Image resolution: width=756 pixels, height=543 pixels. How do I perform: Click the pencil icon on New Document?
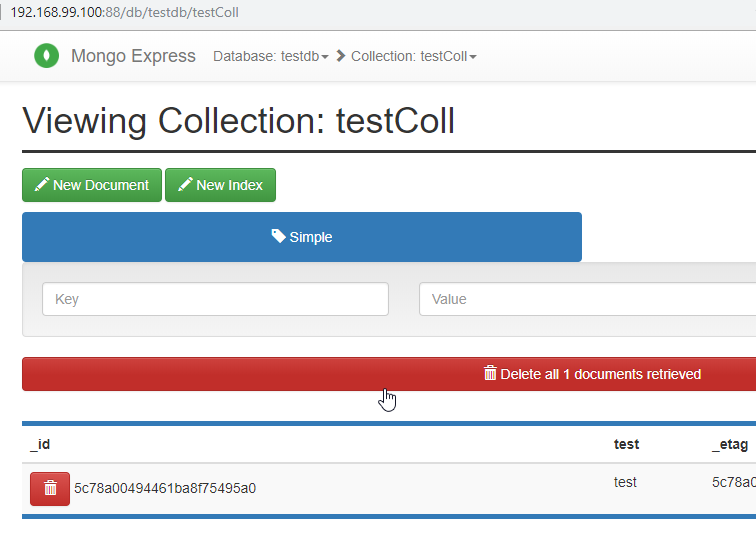pyautogui.click(x=42, y=184)
